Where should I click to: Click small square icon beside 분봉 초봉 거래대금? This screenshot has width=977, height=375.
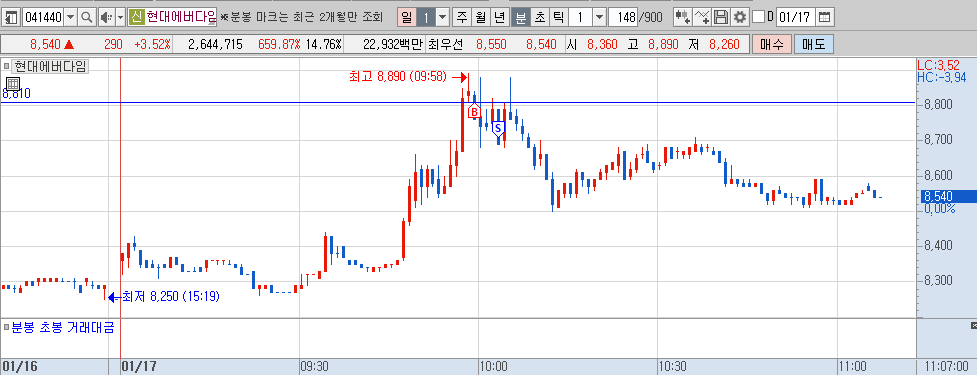[x=6, y=326]
